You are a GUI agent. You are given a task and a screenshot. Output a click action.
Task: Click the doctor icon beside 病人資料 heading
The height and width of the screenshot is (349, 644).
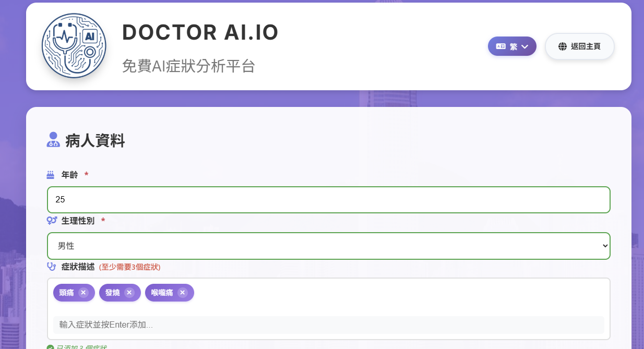click(53, 140)
